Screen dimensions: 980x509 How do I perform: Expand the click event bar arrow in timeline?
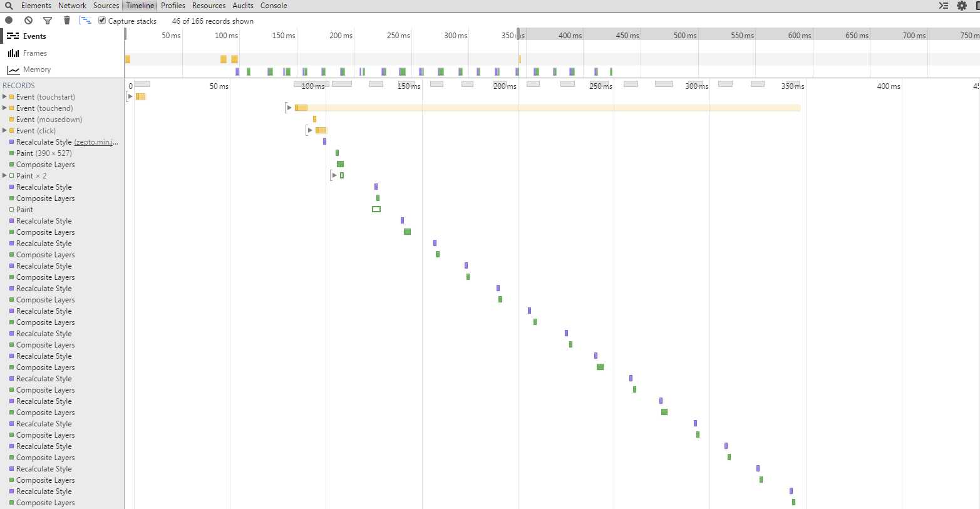pyautogui.click(x=310, y=130)
